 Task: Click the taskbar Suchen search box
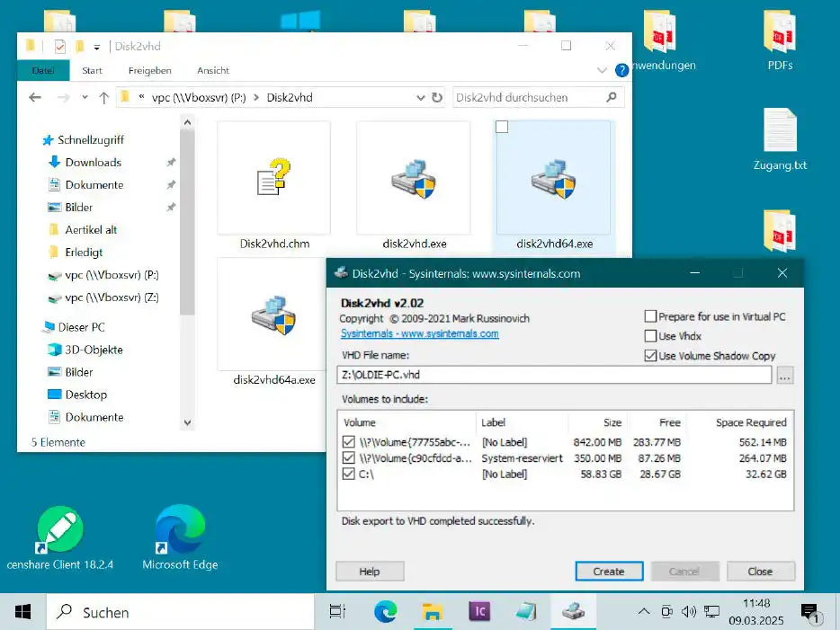pyautogui.click(x=180, y=611)
